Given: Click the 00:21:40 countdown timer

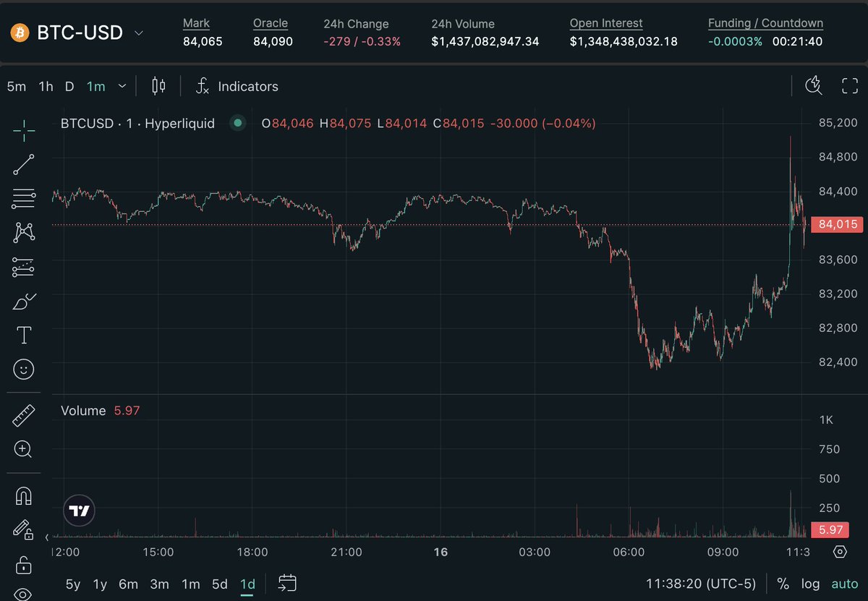Looking at the screenshot, I should click(x=797, y=41).
